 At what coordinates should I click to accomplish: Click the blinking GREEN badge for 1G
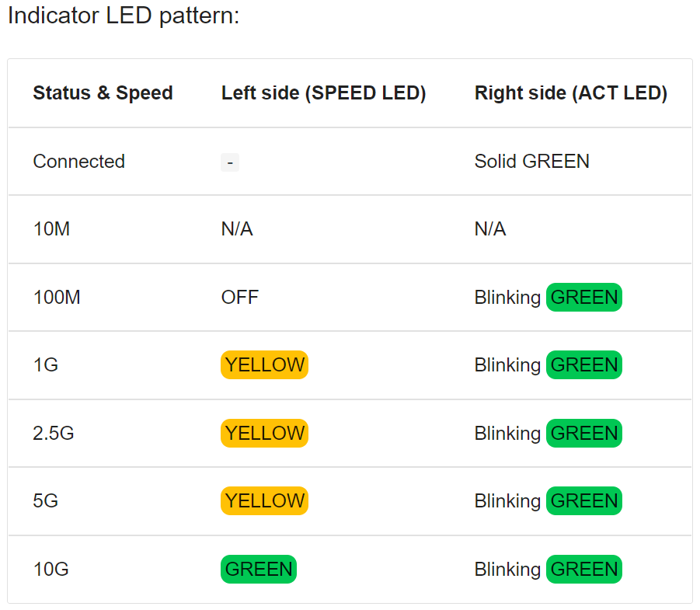(x=584, y=365)
